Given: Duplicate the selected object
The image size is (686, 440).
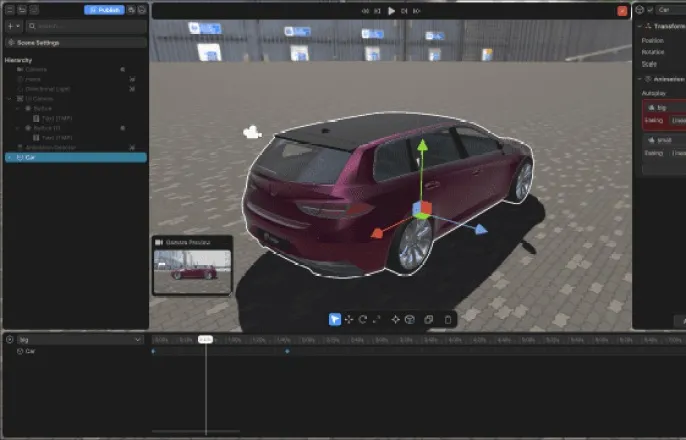Looking at the screenshot, I should (429, 319).
